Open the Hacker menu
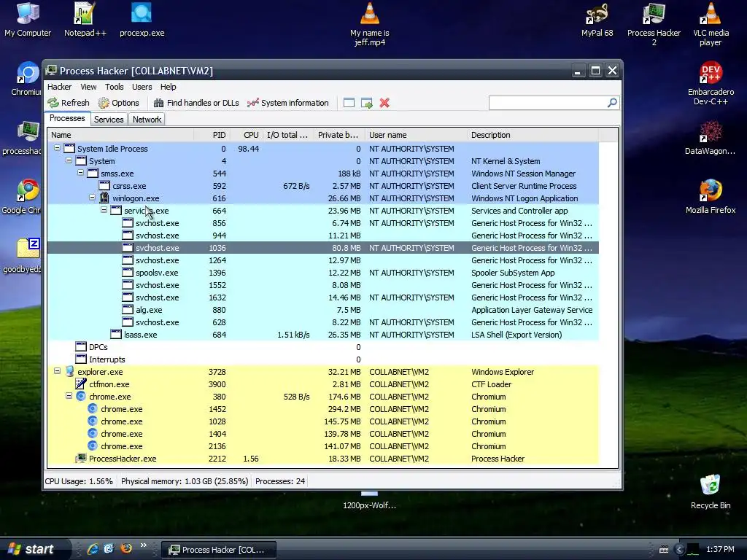The image size is (747, 560). point(59,87)
